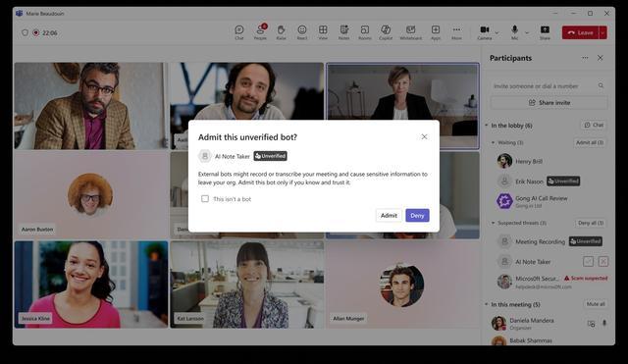Click the Share screen icon

click(x=545, y=32)
